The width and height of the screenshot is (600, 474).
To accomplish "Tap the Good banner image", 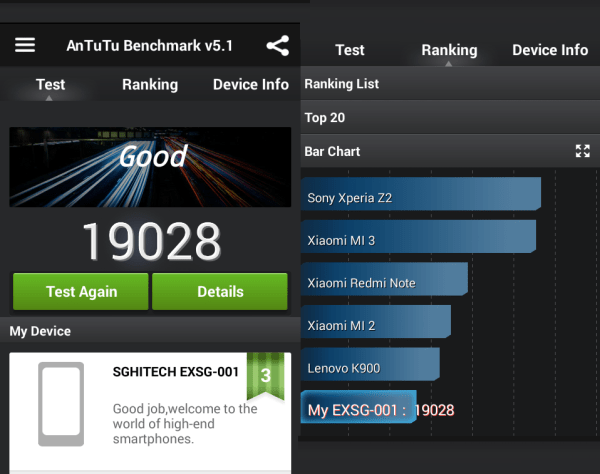I will pyautogui.click(x=150, y=167).
